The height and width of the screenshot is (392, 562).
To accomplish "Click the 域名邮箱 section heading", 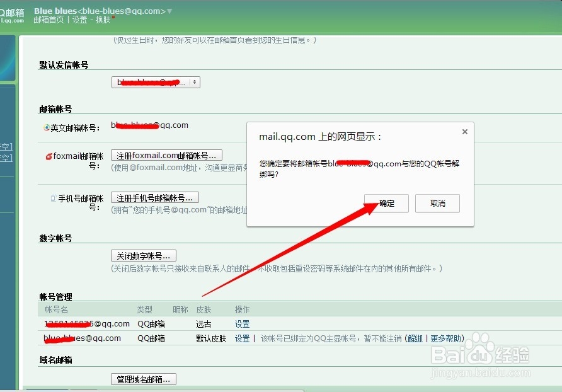I will coord(55,360).
